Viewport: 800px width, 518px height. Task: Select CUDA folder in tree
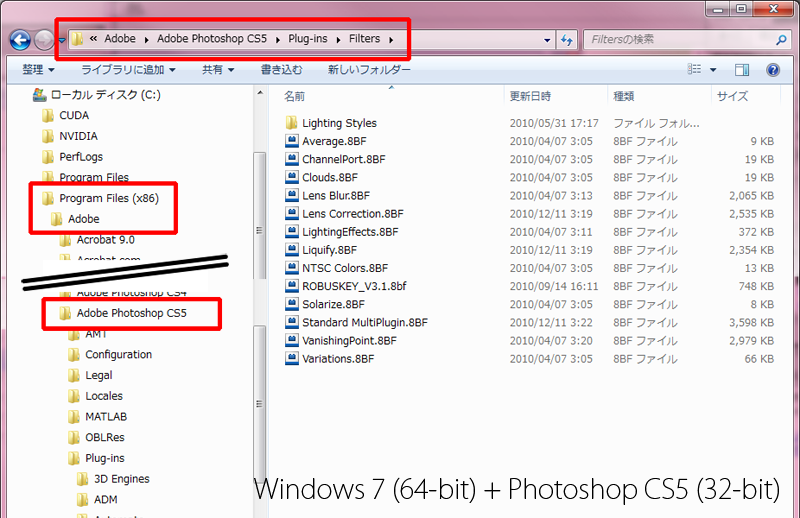pos(65,115)
